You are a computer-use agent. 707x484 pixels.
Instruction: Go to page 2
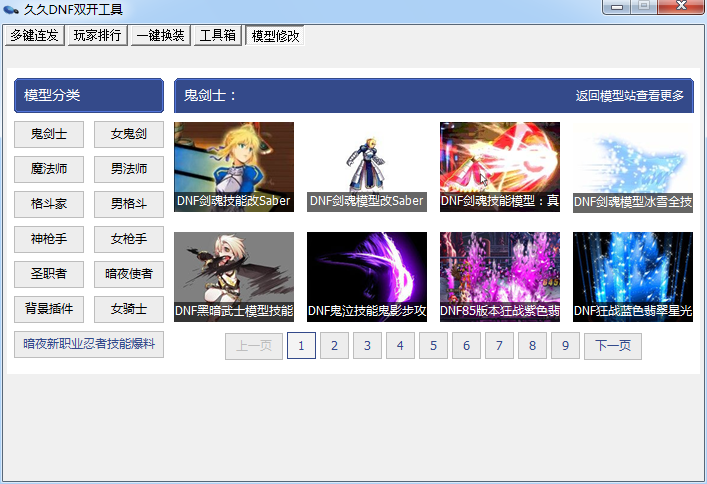[x=334, y=346]
